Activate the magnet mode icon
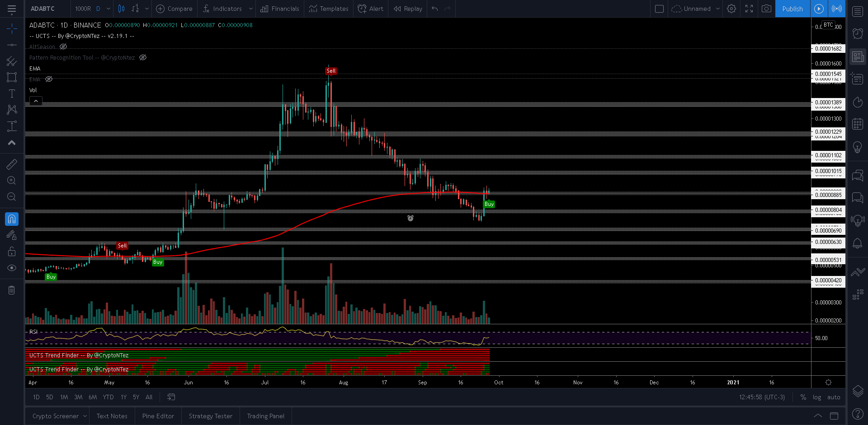 (x=12, y=219)
